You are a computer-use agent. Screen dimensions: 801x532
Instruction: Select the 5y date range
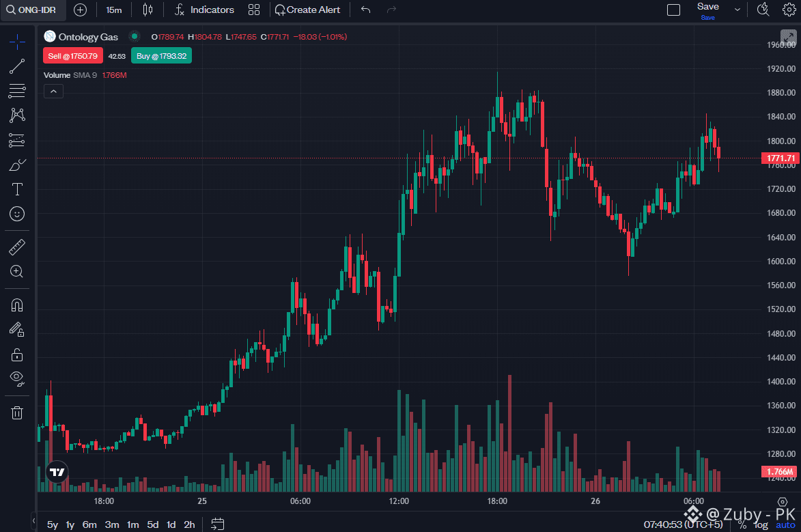tap(52, 524)
